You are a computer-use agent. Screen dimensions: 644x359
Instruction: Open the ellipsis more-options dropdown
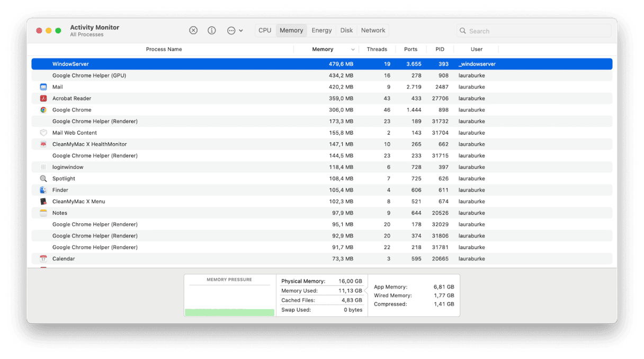pyautogui.click(x=234, y=30)
